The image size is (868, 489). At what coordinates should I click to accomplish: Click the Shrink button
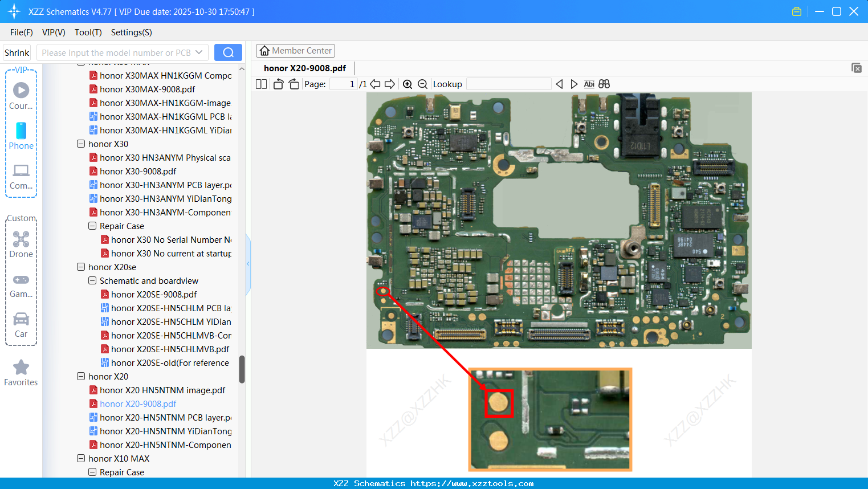pos(17,52)
